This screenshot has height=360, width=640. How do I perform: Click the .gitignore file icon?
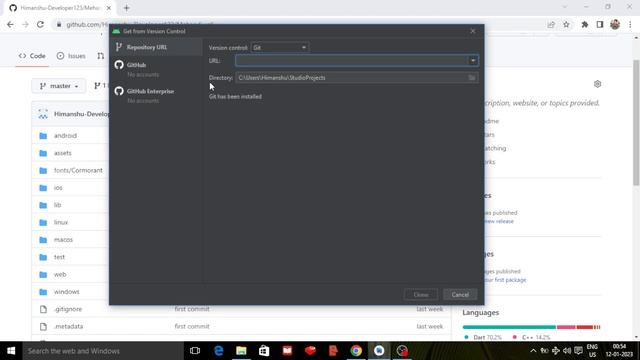click(43, 309)
